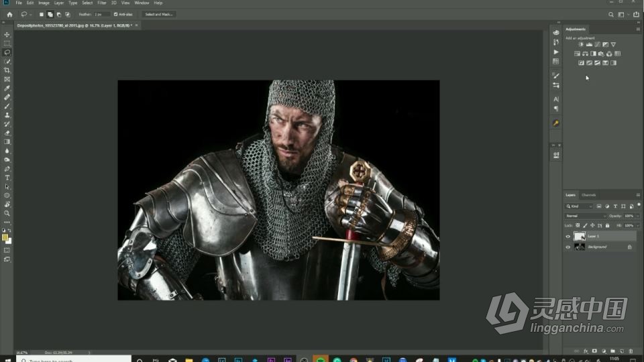Select Subtract from Selection mode button
The image size is (644, 362).
click(x=59, y=14)
